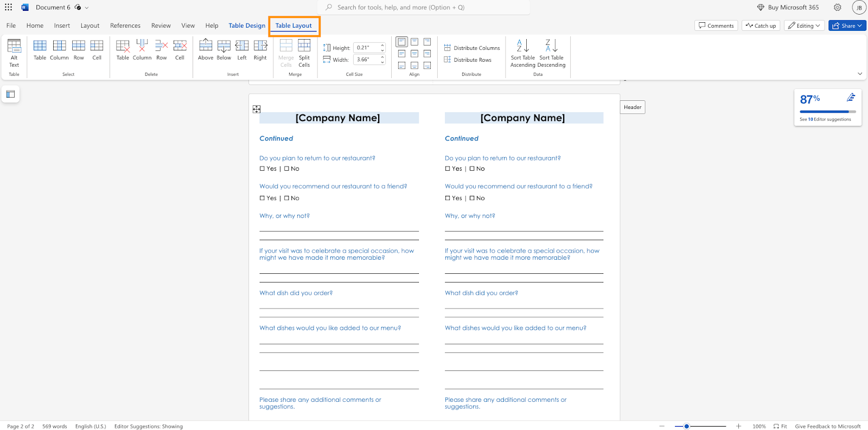
Task: Delete Column from the Delete group
Action: click(142, 50)
